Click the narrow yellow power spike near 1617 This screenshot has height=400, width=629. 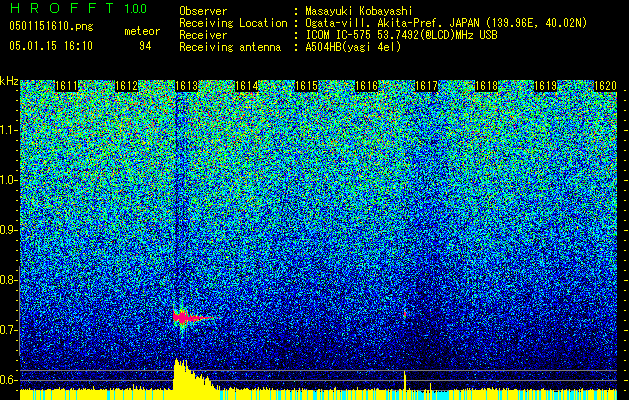tap(405, 380)
